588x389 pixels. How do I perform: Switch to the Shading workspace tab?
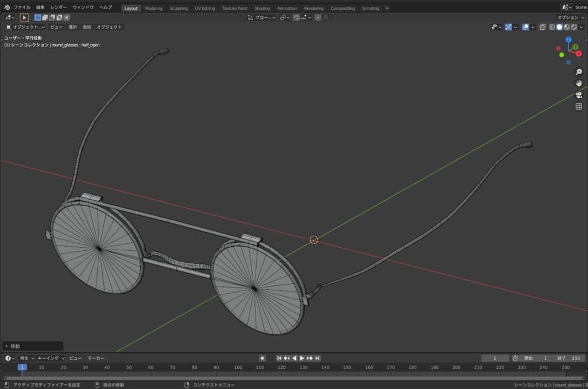pyautogui.click(x=262, y=8)
